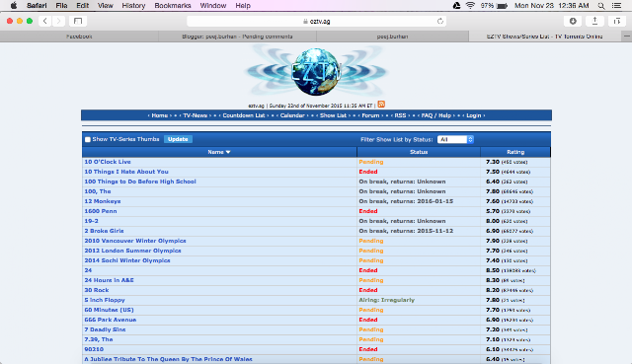632x364 pixels.
Task: Reload the page with refresh icon
Action: [x=440, y=21]
